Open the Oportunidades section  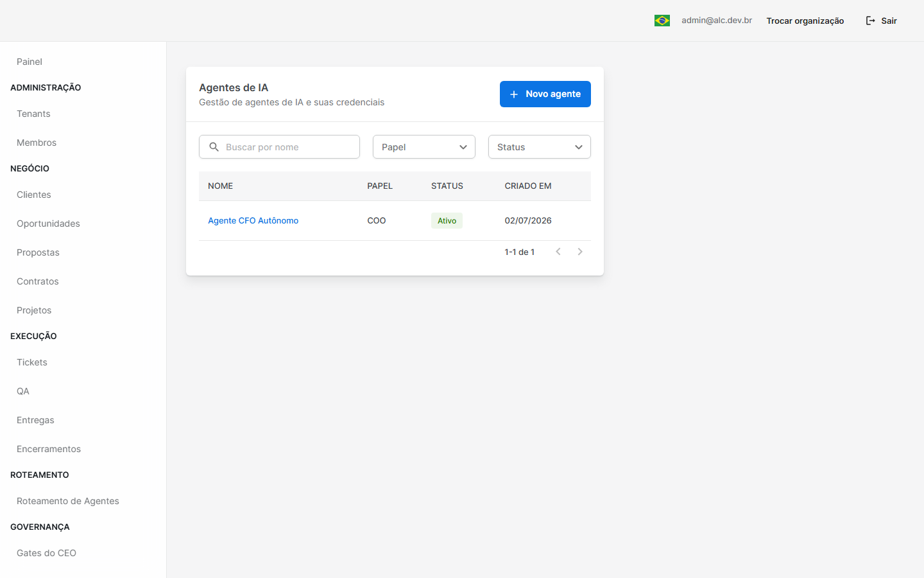click(x=48, y=223)
